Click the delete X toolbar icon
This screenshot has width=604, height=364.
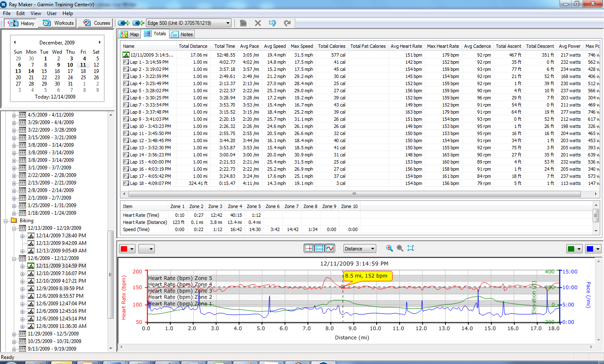coord(258,23)
